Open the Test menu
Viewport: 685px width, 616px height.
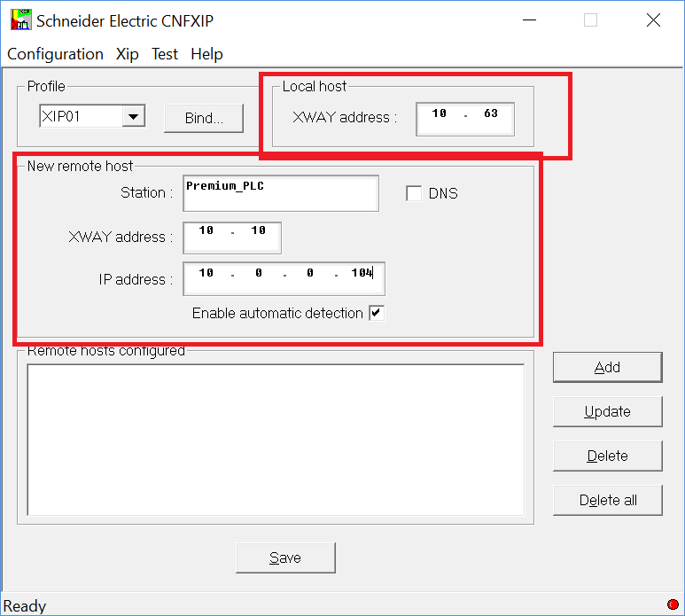tap(165, 54)
